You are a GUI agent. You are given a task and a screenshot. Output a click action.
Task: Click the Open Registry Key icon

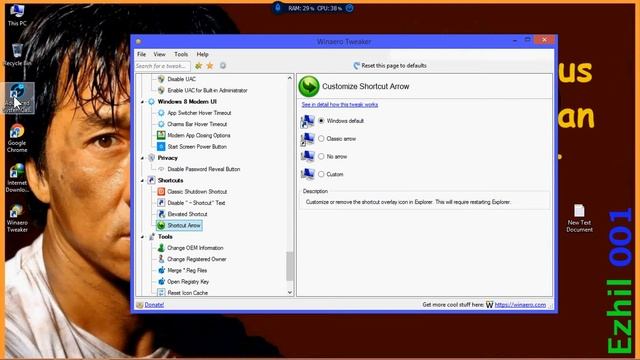(161, 282)
